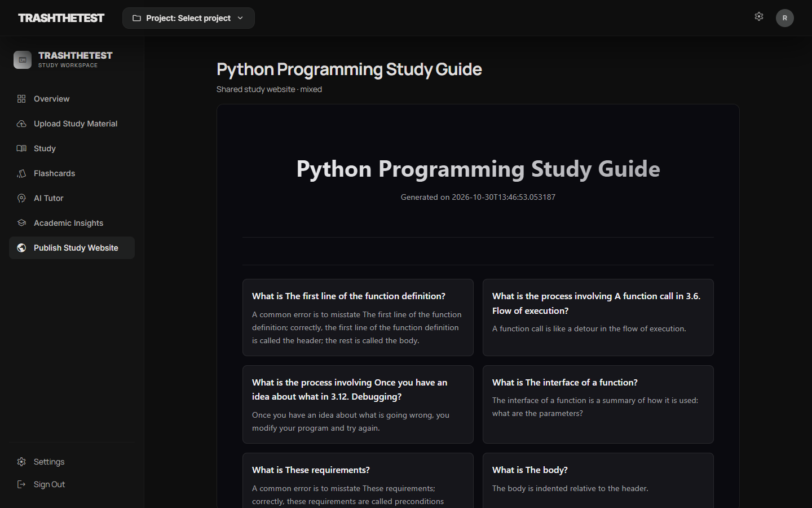Open the user avatar R menu
This screenshot has height=508, width=812.
click(x=785, y=18)
